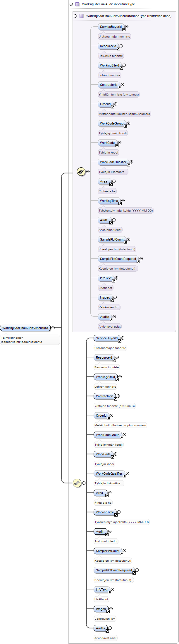Expand Images in the restriction base box
Screen dimensions: 179x644
click(x=115, y=297)
